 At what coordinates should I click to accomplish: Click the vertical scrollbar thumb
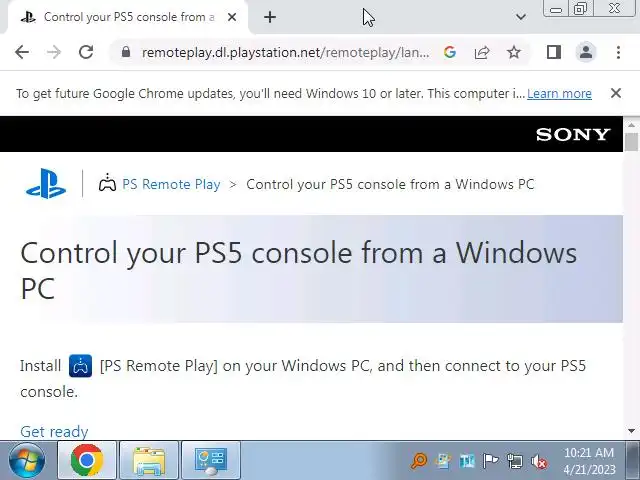point(631,142)
